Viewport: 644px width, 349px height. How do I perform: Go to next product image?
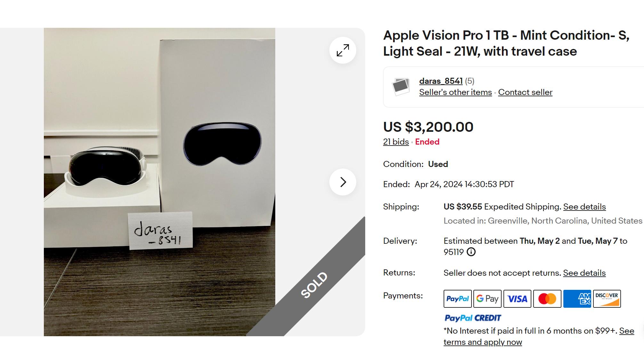[343, 182]
